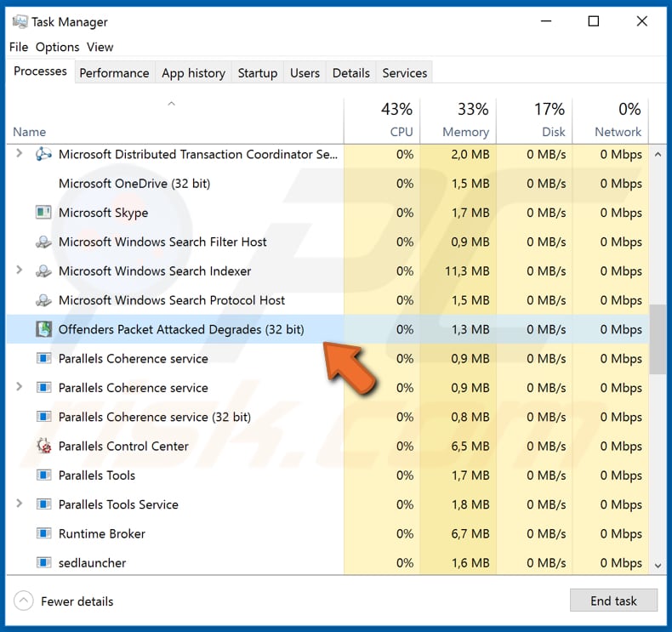This screenshot has width=672, height=632.
Task: Select the Parallels Control Center name
Action: point(123,446)
